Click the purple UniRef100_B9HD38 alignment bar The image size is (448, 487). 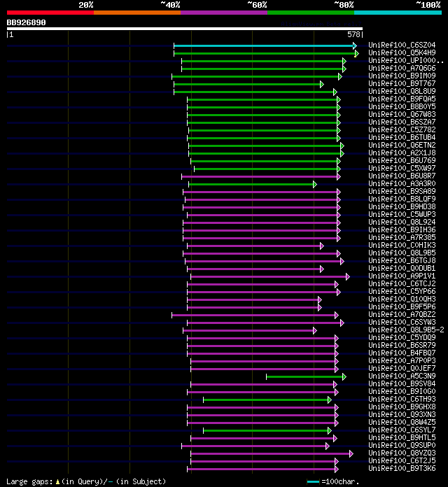click(260, 208)
